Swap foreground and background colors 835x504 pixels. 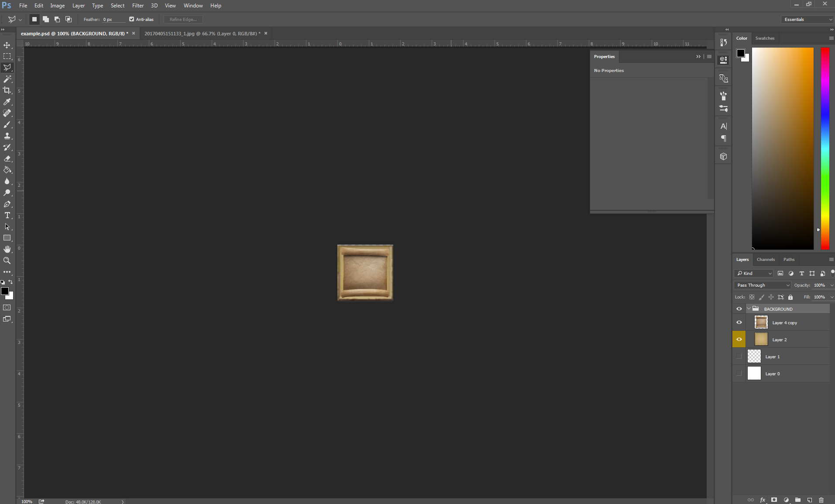point(11,282)
